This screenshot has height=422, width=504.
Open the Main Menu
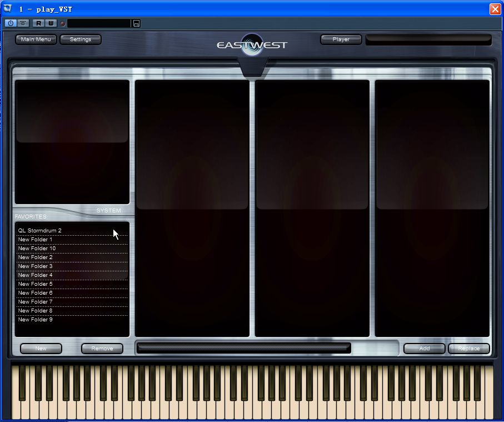pos(36,39)
